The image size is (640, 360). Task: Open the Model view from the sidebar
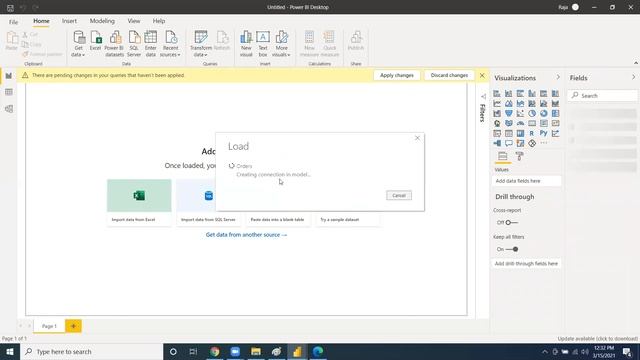[9, 109]
